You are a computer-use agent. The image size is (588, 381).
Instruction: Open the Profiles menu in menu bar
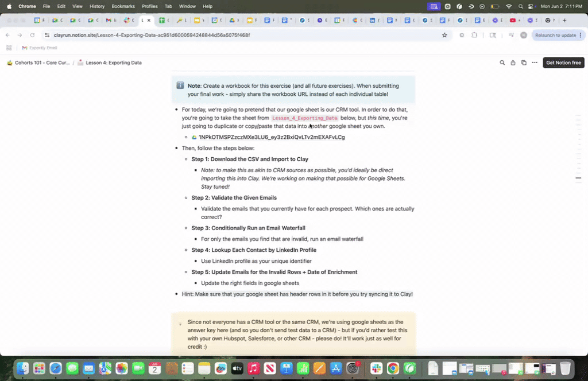[149, 6]
